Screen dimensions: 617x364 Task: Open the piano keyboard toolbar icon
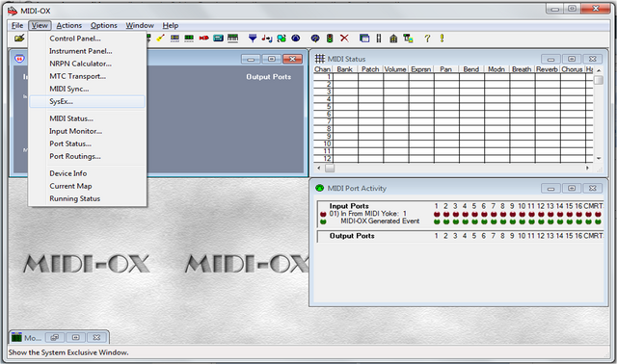point(233,39)
